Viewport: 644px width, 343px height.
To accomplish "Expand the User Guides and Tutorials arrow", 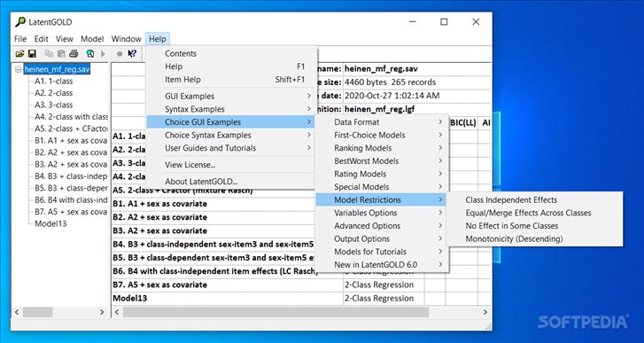I will (309, 148).
